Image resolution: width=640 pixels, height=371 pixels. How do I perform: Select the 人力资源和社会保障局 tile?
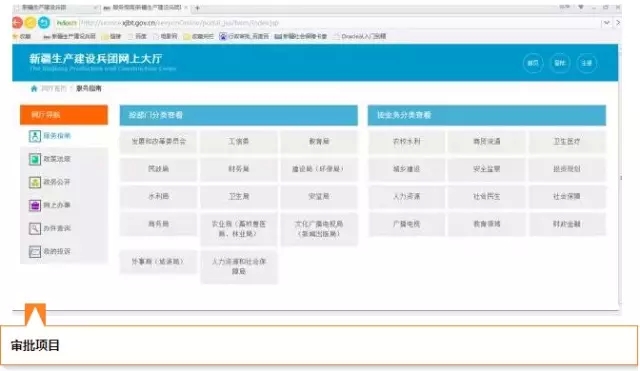click(x=239, y=267)
